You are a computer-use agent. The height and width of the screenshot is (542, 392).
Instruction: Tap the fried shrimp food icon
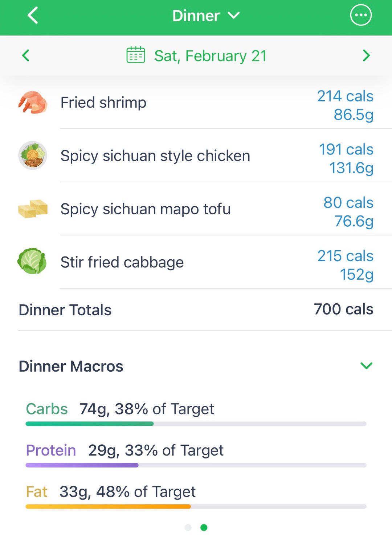pyautogui.click(x=33, y=102)
